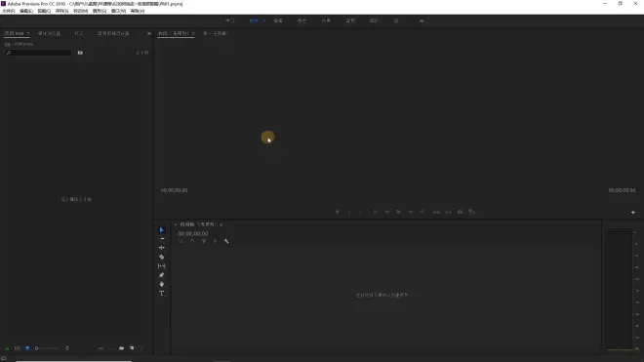Open Source monitor panel menu icon
Viewport: 644px width, 362px height.
[193, 34]
